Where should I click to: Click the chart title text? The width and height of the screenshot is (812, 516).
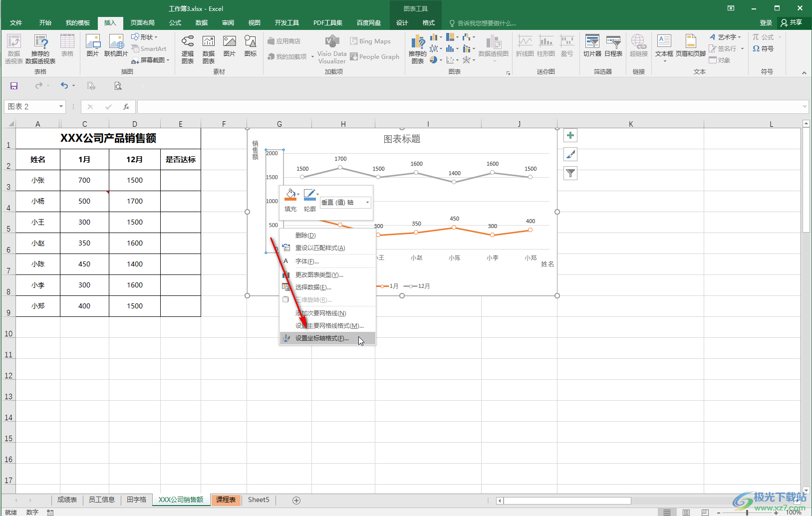402,139
